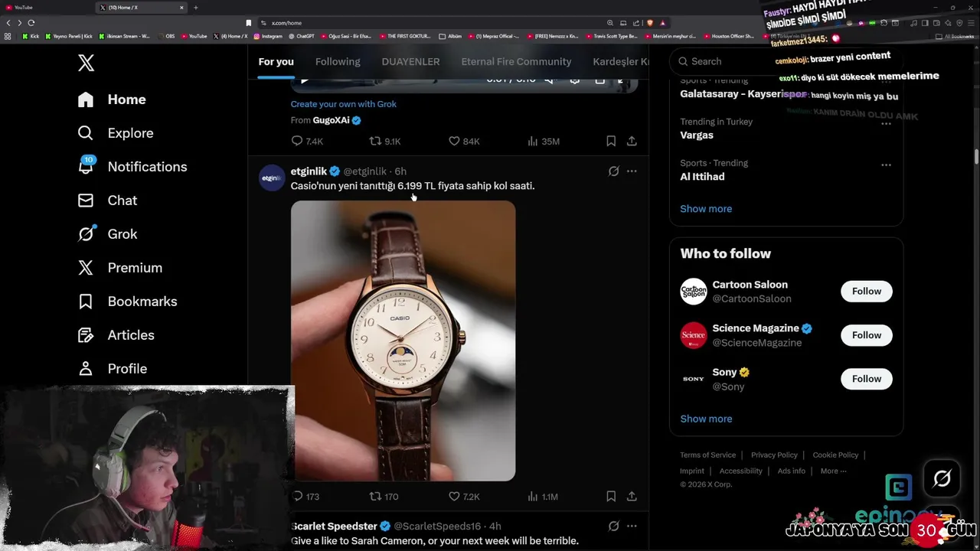980x551 pixels.
Task: Open Grok from the sidebar
Action: coord(107,234)
